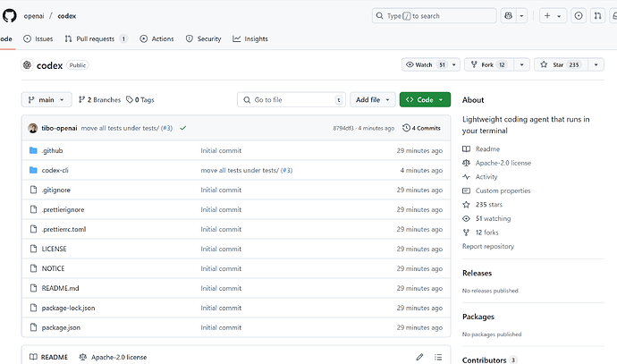This screenshot has height=364, width=617.
Task: Open the pull requests icon in the top bar
Action: (597, 16)
